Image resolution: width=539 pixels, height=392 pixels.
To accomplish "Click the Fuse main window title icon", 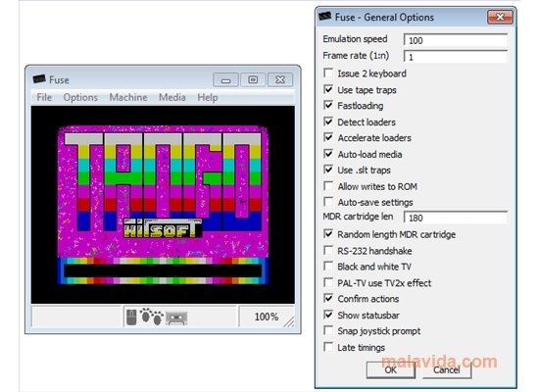I will pyautogui.click(x=39, y=79).
